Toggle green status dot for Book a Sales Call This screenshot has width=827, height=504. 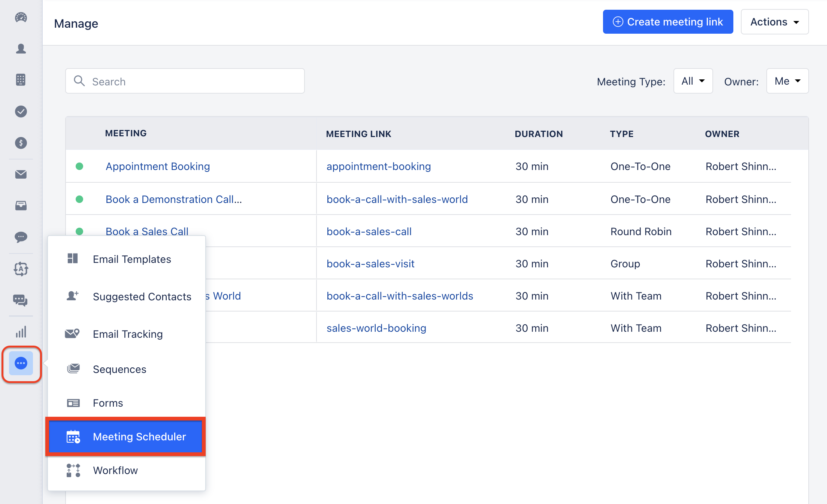pyautogui.click(x=79, y=231)
